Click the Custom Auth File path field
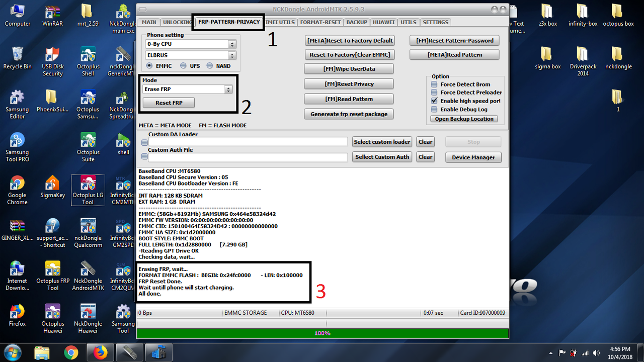644x362 pixels. click(248, 157)
